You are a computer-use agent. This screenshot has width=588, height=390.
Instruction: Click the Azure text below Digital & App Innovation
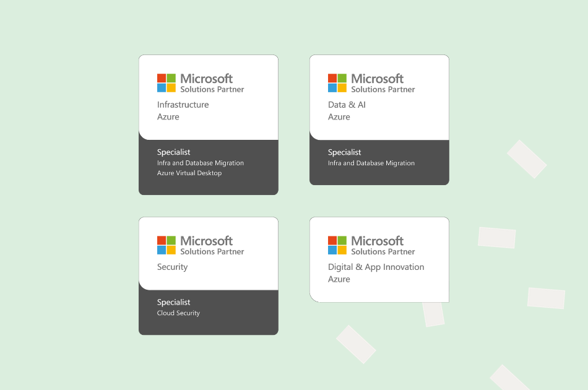[339, 279]
